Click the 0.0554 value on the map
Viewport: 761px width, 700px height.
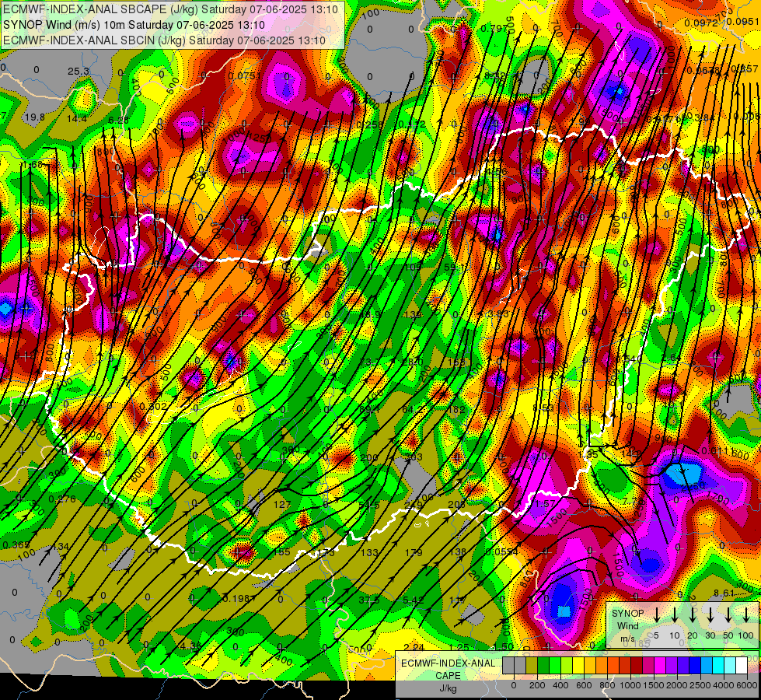tap(502, 552)
